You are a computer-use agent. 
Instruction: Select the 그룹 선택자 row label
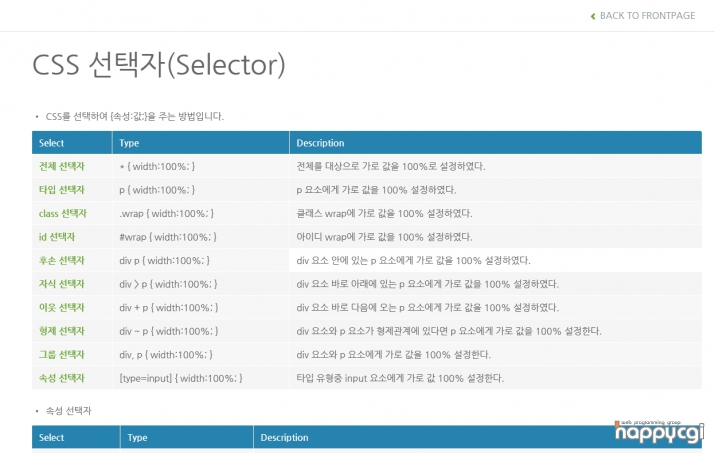pyautogui.click(x=62, y=354)
